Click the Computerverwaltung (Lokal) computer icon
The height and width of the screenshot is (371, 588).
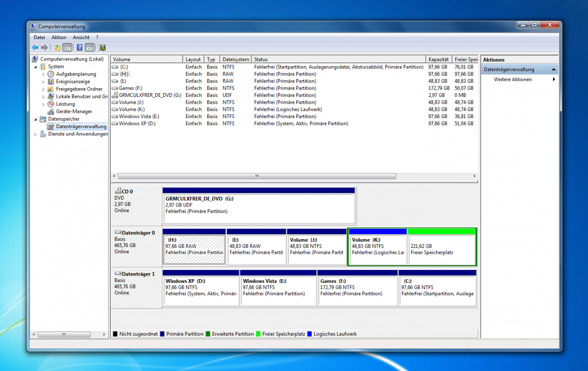click(x=35, y=59)
